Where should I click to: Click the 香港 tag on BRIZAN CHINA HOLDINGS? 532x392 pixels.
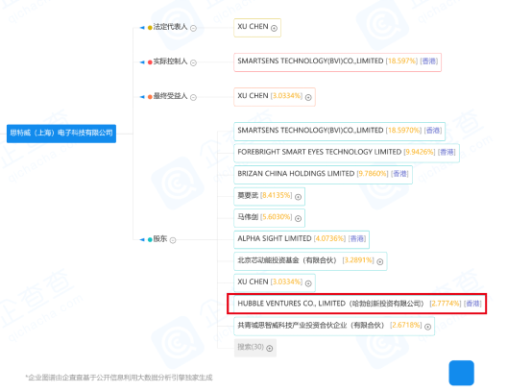point(399,174)
